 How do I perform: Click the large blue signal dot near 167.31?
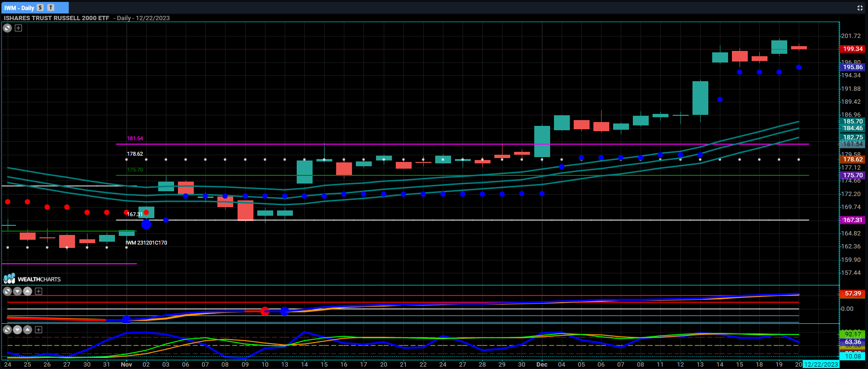tap(146, 224)
